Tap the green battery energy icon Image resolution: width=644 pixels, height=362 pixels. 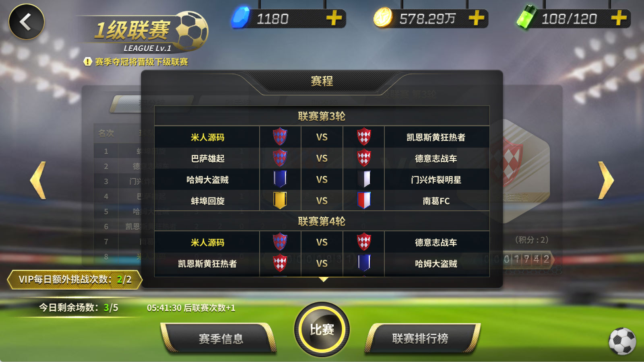pos(526,17)
